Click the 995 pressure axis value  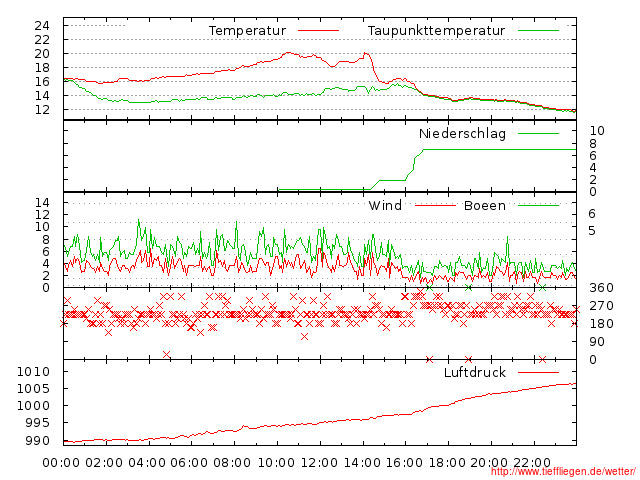(38, 423)
